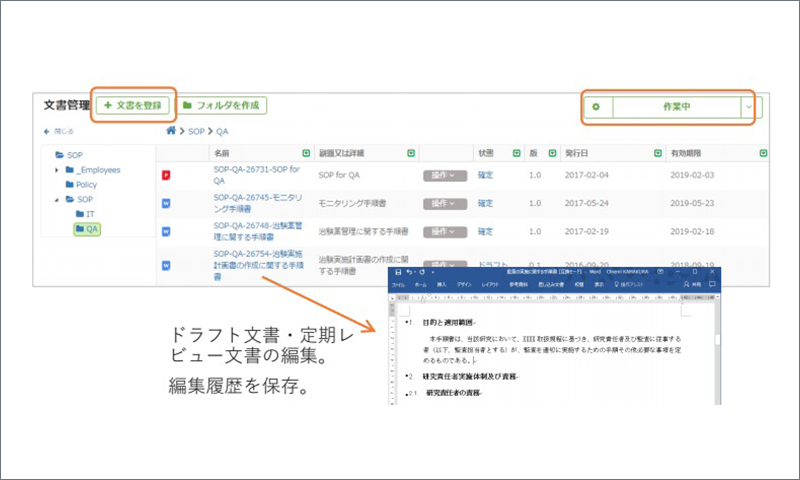The image size is (800, 480).
Task: Select the highlighted QA folder
Action: 87,229
